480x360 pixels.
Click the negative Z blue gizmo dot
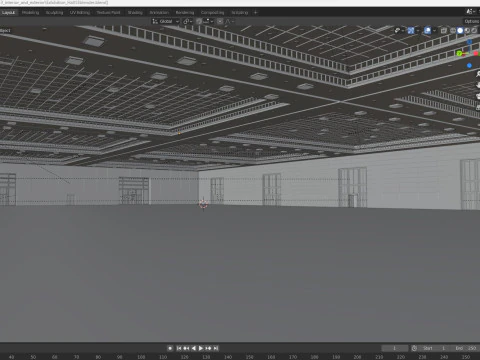click(x=470, y=66)
